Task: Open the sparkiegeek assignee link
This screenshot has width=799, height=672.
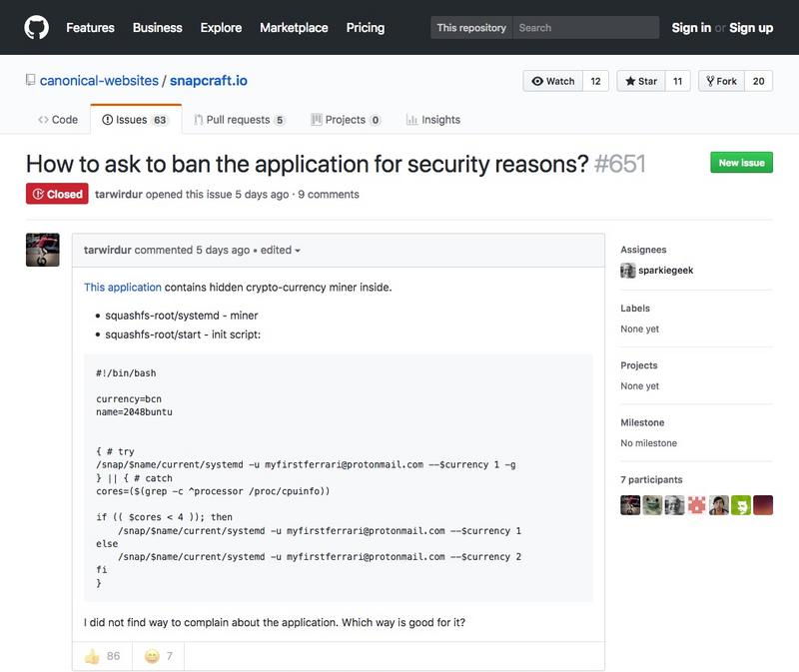Action: 665,270
